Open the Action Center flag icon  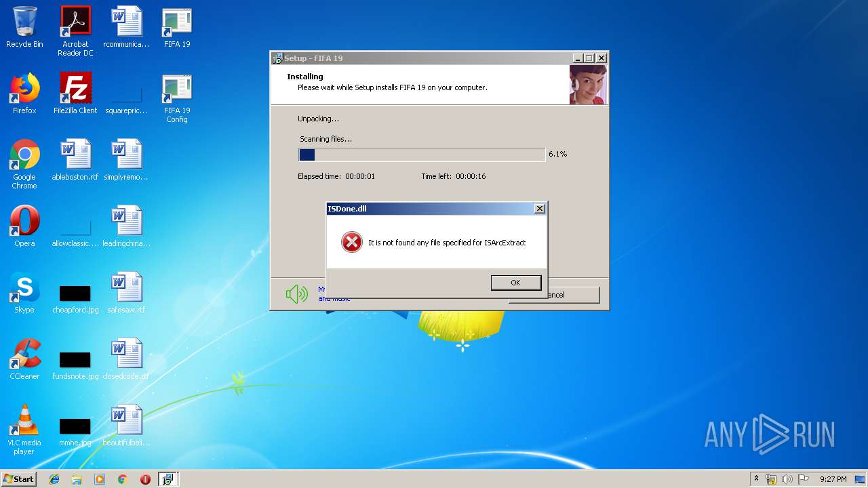point(803,479)
